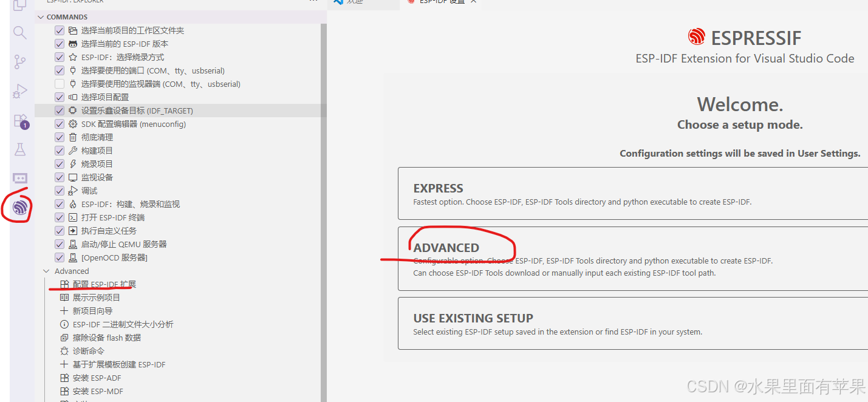The height and width of the screenshot is (402, 868).
Task: Uncheck 选择当前的 ESP-IDF 版本 checkbox
Action: pyautogui.click(x=60, y=44)
